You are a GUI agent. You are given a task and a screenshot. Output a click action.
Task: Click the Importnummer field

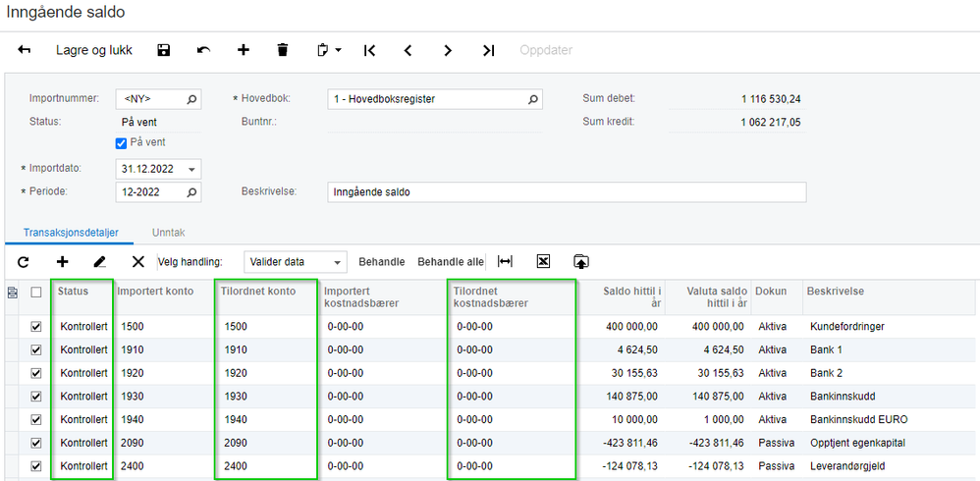pos(159,99)
